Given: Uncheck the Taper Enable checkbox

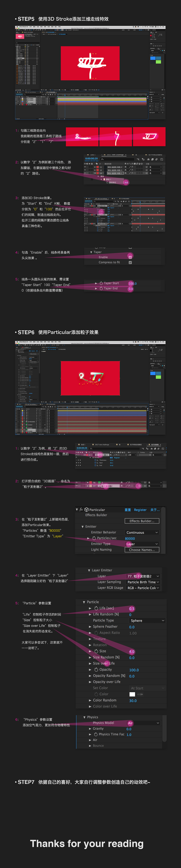Looking at the screenshot, I should click(130, 257).
